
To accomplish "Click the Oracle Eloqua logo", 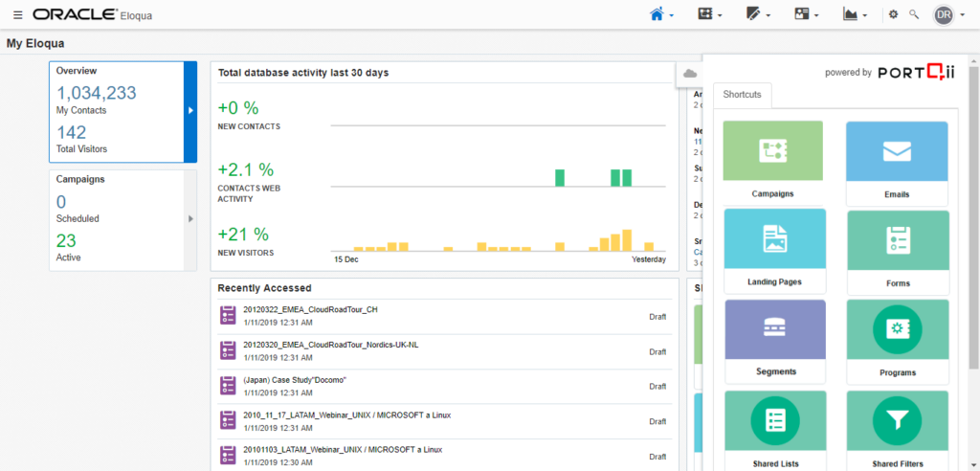I will (93, 14).
